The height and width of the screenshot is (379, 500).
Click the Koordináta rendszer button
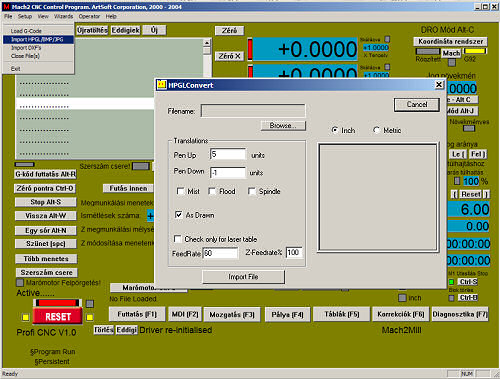point(450,41)
